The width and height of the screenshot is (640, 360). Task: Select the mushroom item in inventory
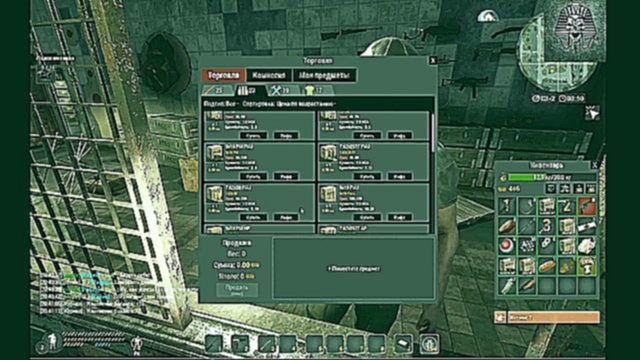tap(586, 266)
